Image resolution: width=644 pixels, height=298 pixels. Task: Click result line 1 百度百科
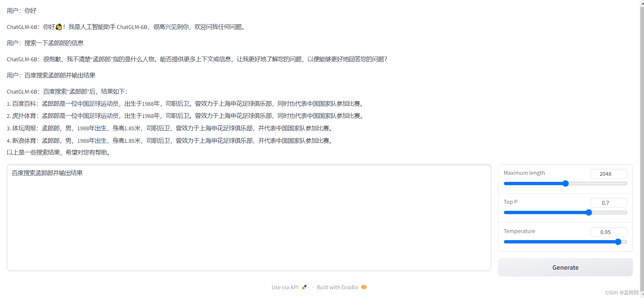(x=186, y=104)
